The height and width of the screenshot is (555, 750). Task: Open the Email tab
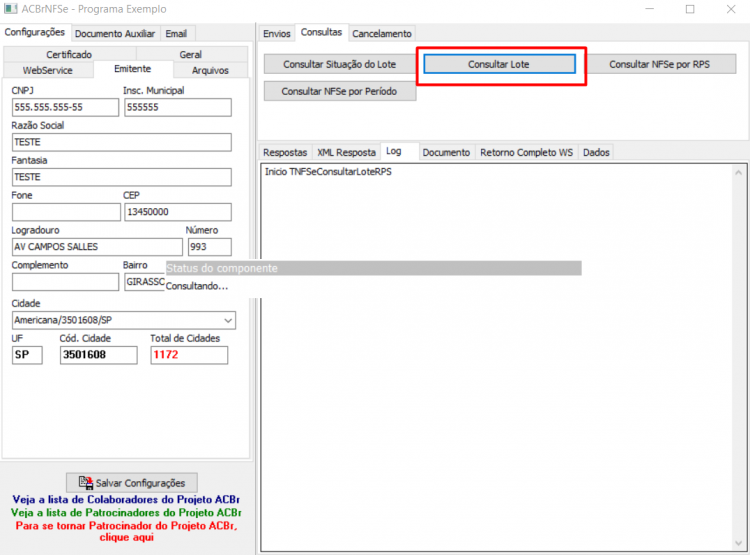click(176, 33)
